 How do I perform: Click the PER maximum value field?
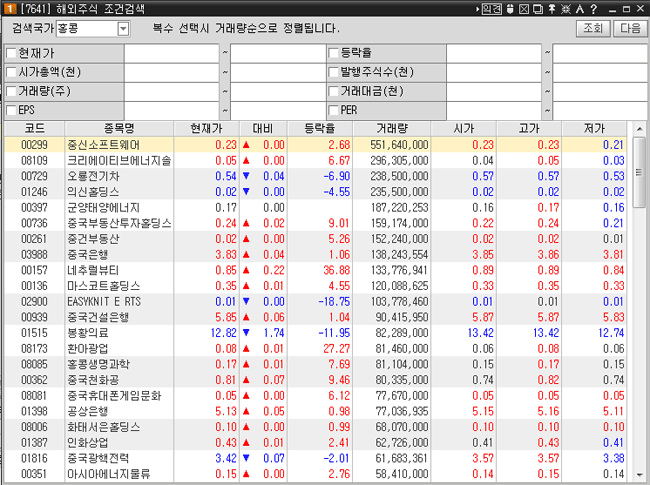click(600, 110)
